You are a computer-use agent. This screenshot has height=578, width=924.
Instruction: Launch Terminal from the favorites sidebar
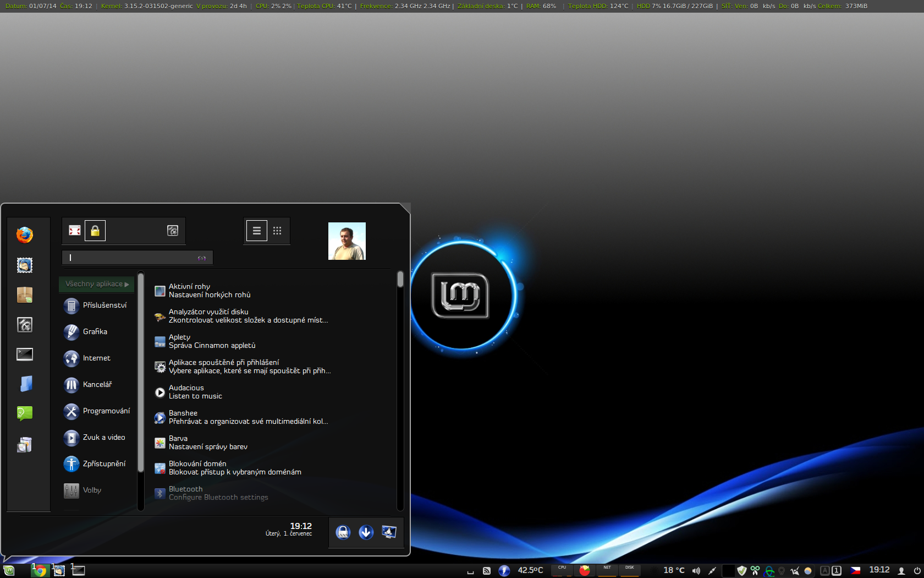(x=25, y=355)
